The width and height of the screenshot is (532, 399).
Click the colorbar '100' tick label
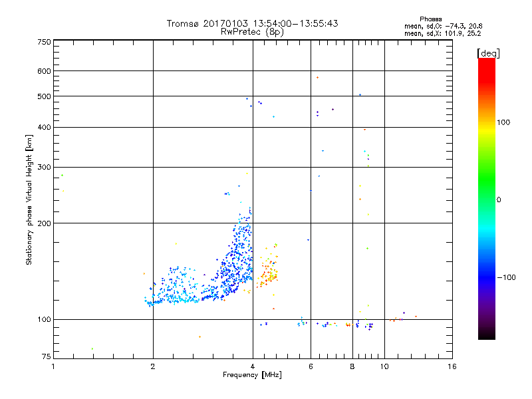[503, 122]
